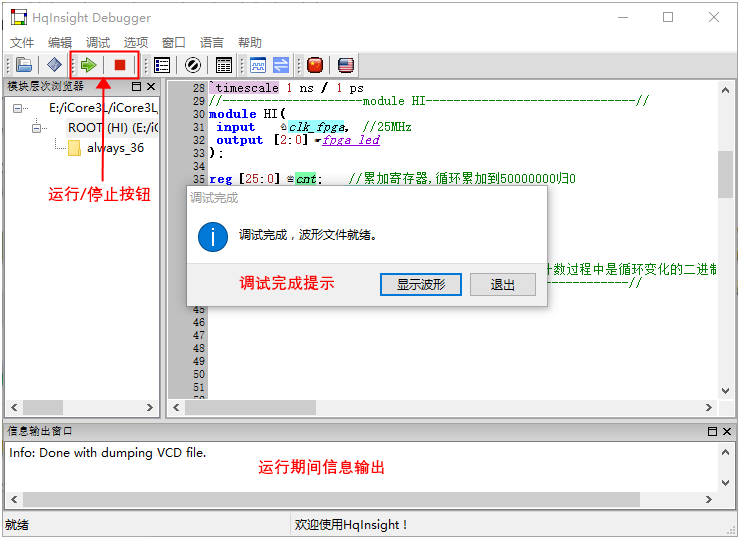Viewport: 739px width, 539px height.
Task: Open the 调试 menu
Action: pos(98,43)
